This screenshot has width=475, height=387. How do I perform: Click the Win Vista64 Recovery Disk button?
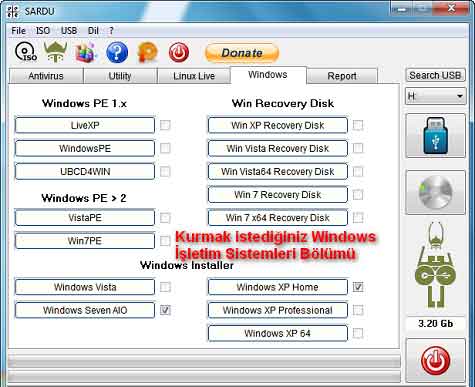coord(278,171)
